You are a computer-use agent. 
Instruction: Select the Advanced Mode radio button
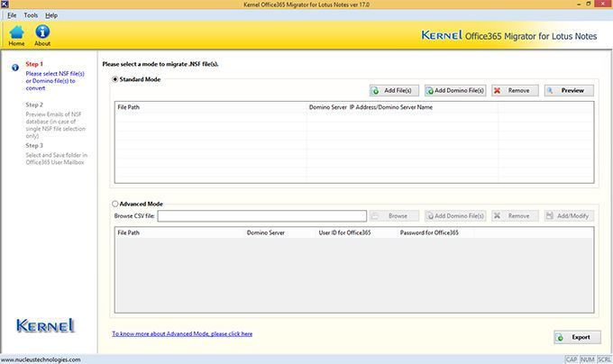pos(115,204)
